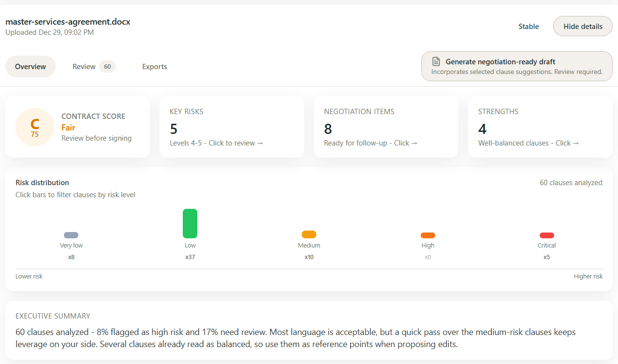Image resolution: width=618 pixels, height=364 pixels.
Task: Switch to the Review tab
Action: click(84, 66)
